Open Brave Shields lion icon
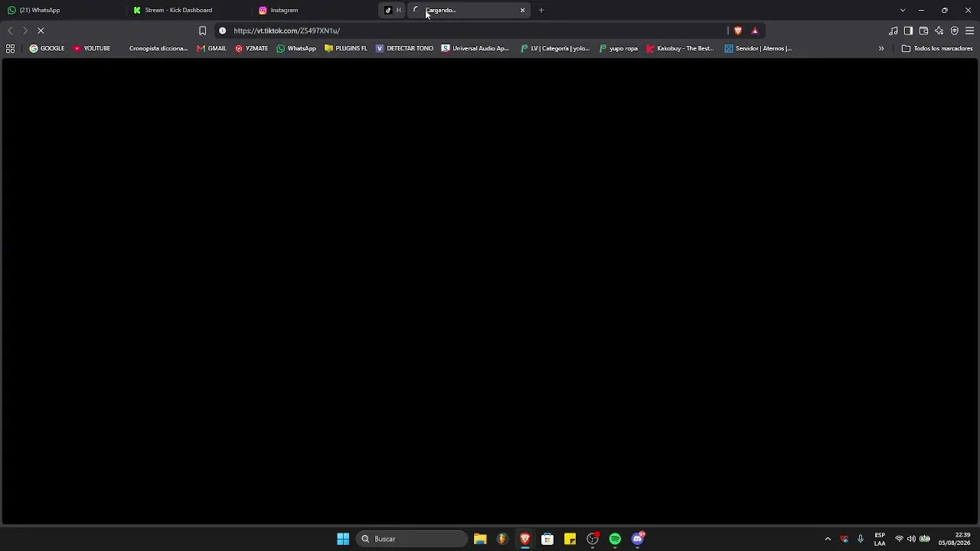Screen dimensions: 980x551 [738, 31]
